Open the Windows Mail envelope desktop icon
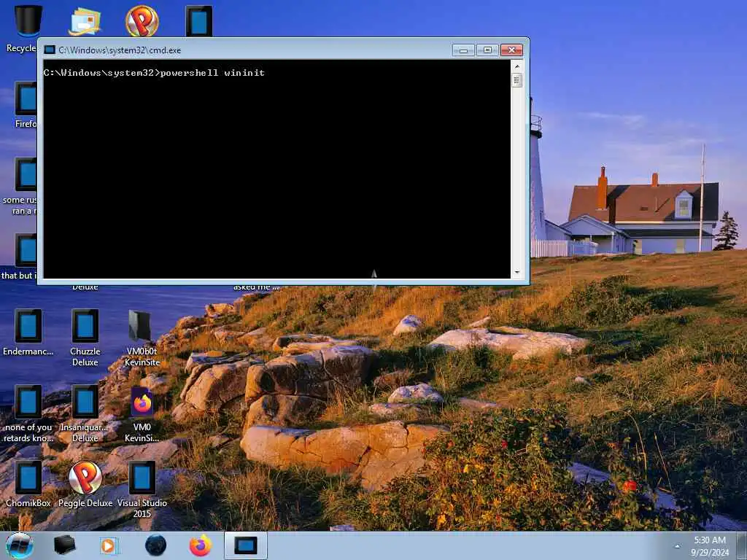747x560 pixels. [x=85, y=21]
